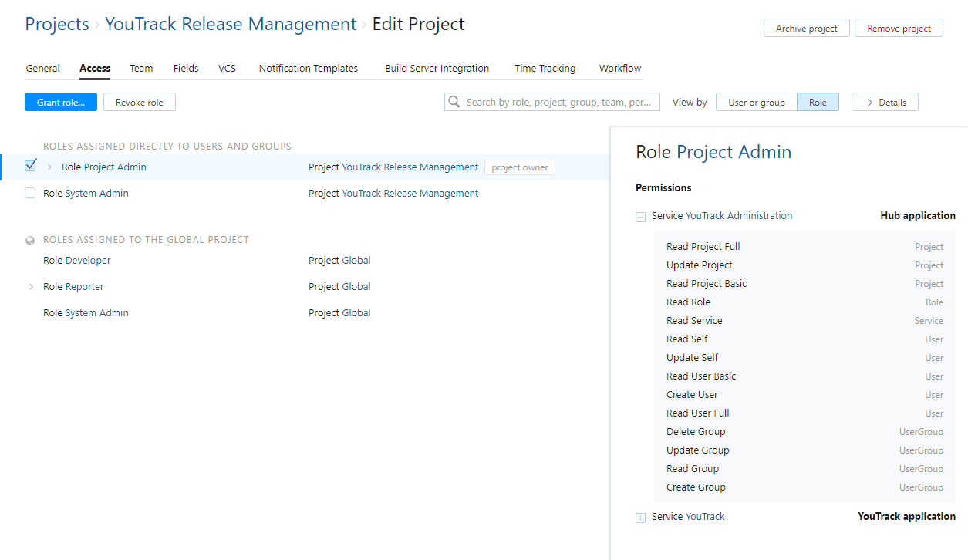Click the magnifier icon in search field
The height and width of the screenshot is (560, 968).
(x=454, y=102)
